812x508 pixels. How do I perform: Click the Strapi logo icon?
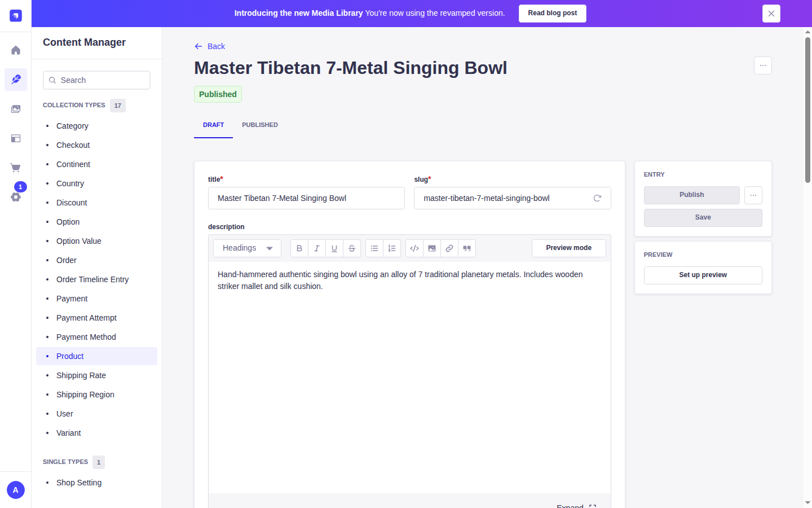[16, 15]
